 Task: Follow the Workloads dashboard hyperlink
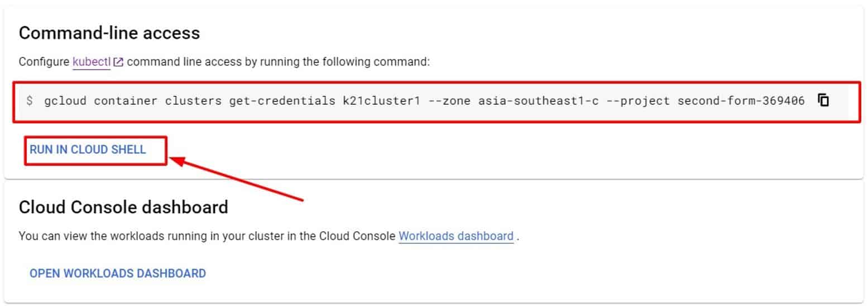click(x=455, y=236)
